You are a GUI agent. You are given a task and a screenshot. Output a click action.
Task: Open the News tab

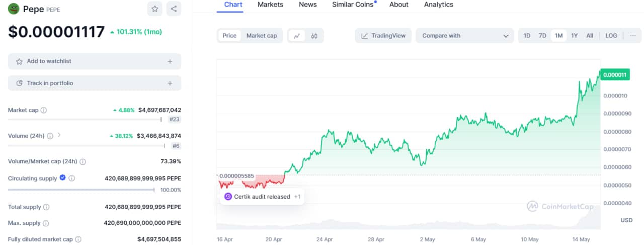[x=308, y=5]
